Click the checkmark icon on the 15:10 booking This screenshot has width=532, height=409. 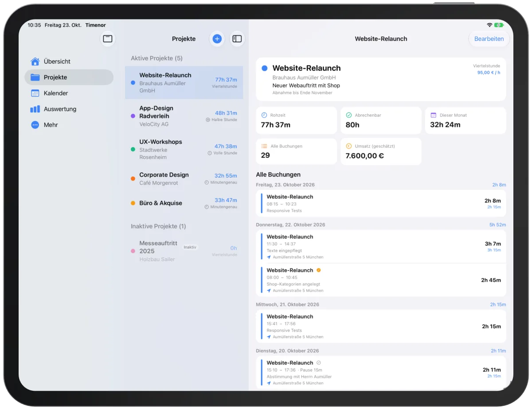pyautogui.click(x=318, y=363)
